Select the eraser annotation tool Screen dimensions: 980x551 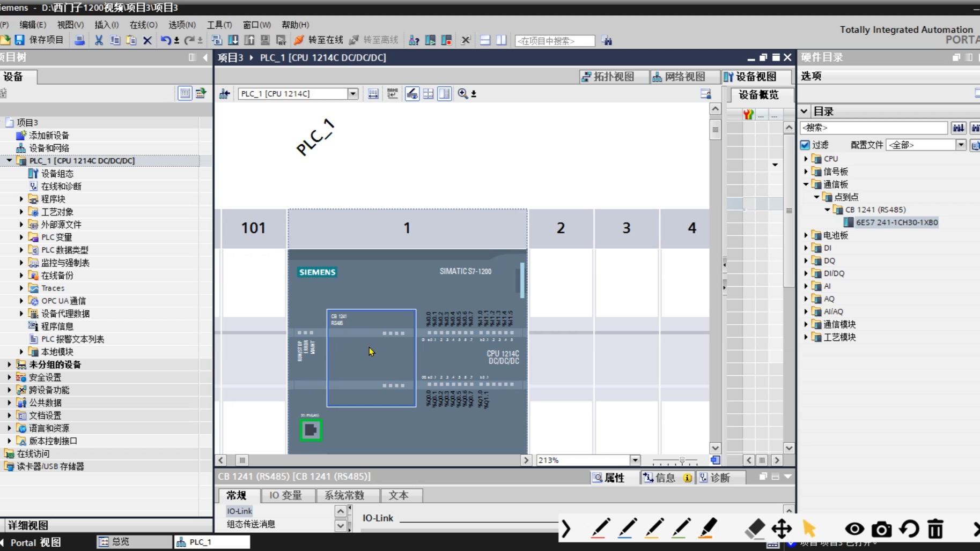click(x=755, y=529)
